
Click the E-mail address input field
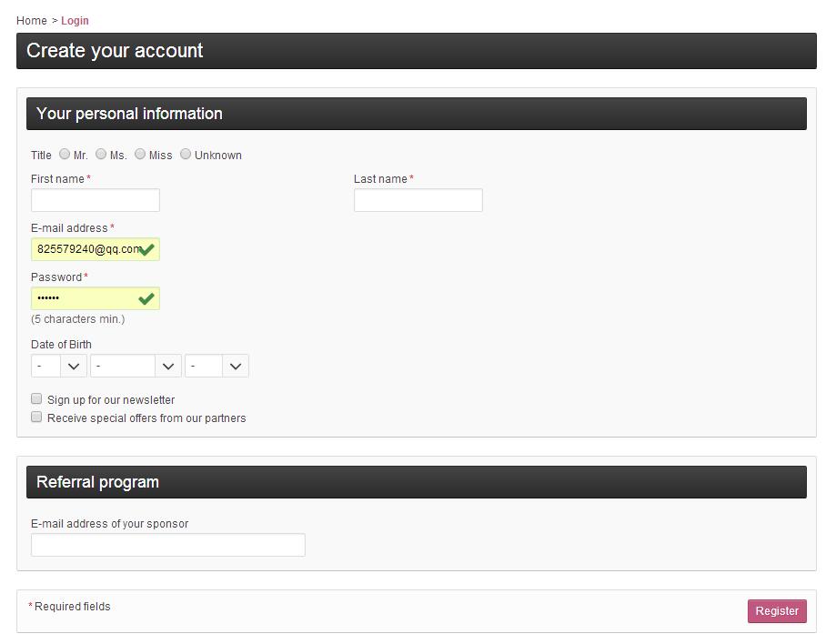tap(86, 249)
